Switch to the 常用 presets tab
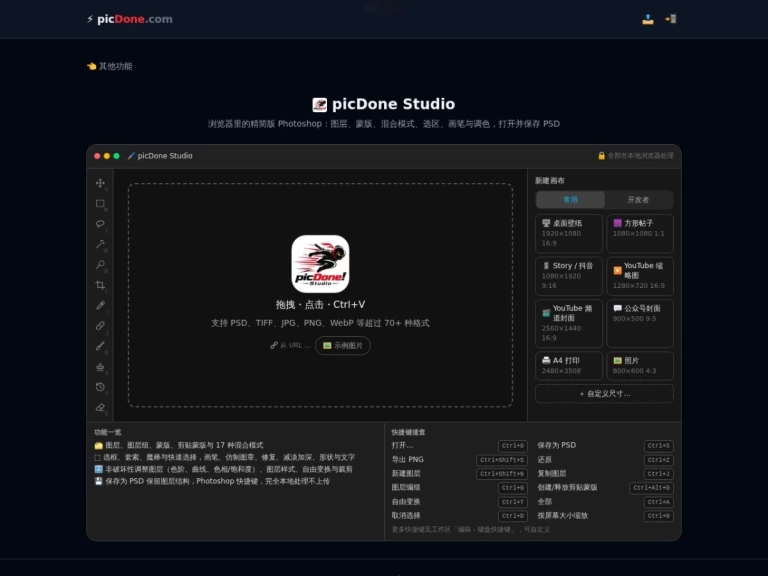The height and width of the screenshot is (576, 768). [571, 200]
